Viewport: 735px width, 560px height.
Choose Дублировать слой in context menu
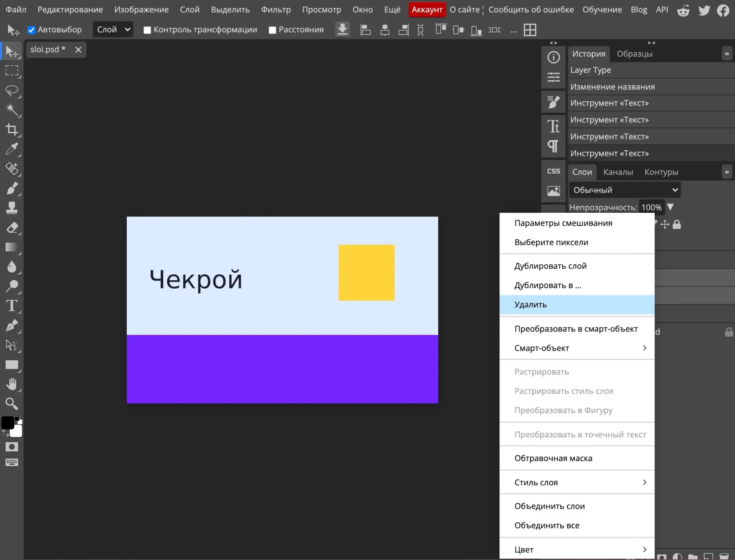coord(577,266)
